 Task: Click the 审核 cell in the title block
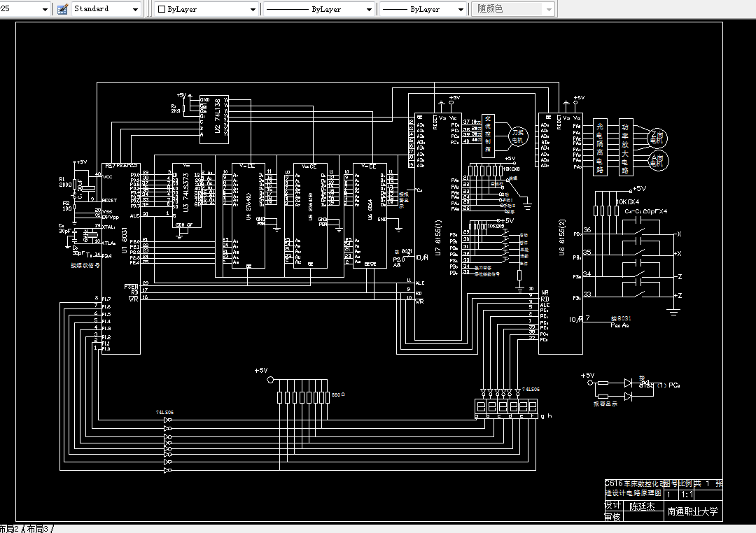click(613, 517)
